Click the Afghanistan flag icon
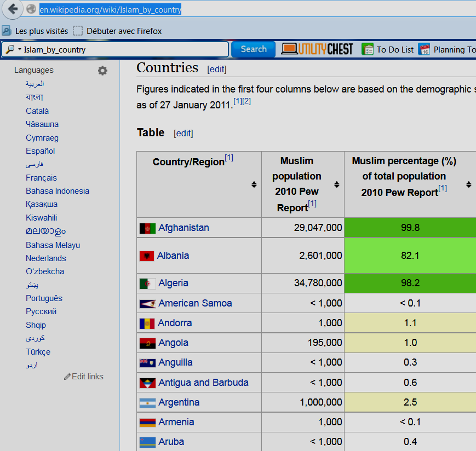The height and width of the screenshot is (451, 476). coord(147,228)
